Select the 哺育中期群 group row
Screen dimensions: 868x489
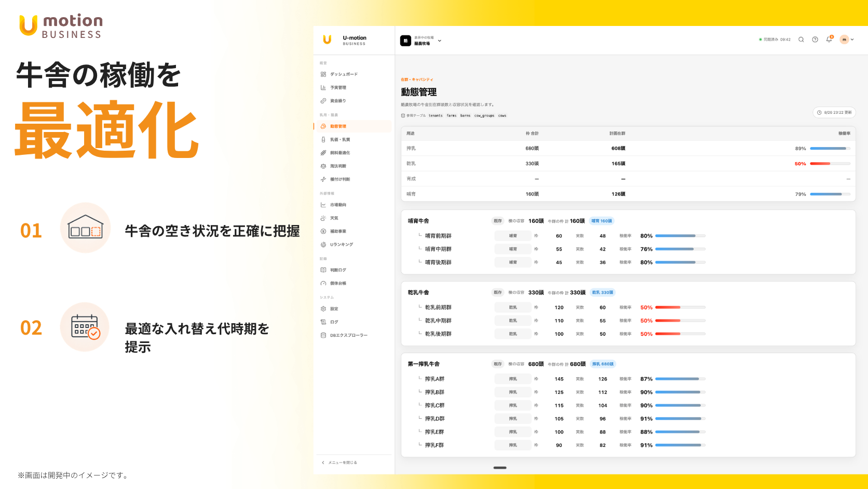click(x=557, y=249)
